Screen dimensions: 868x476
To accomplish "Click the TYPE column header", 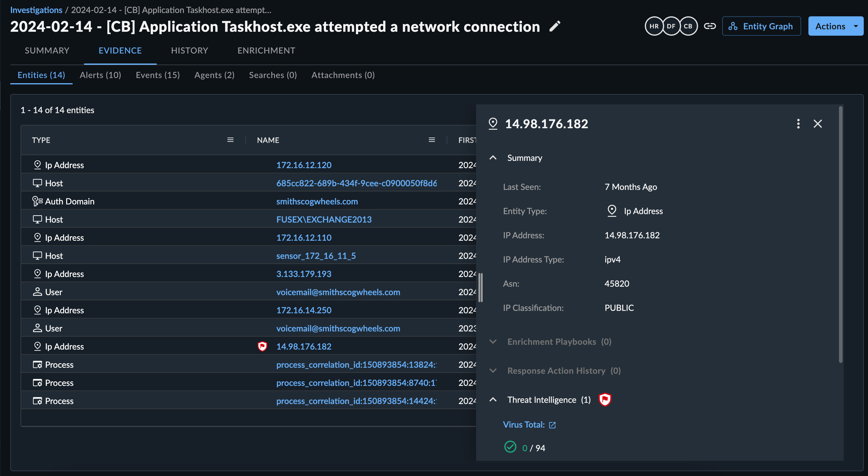I will (41, 140).
